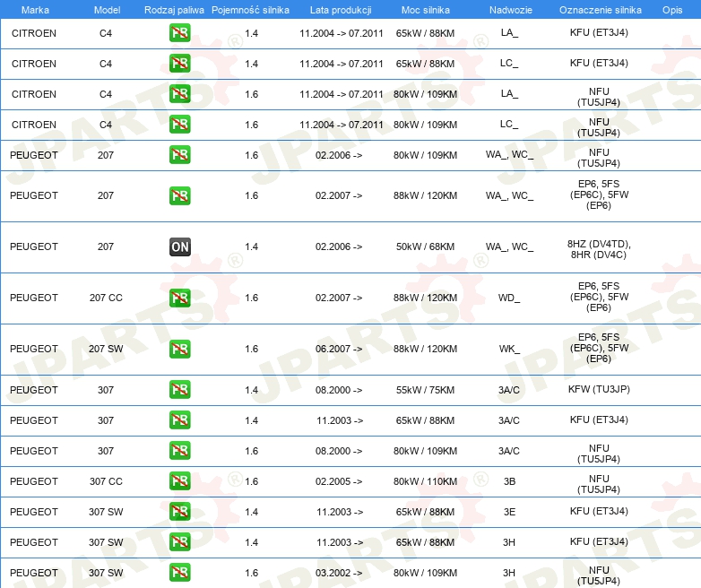Select the body code '3B'
The image size is (701, 588).
tap(509, 481)
